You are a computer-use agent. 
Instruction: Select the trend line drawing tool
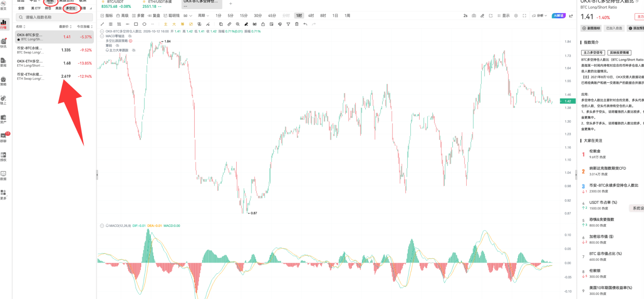[x=102, y=24]
